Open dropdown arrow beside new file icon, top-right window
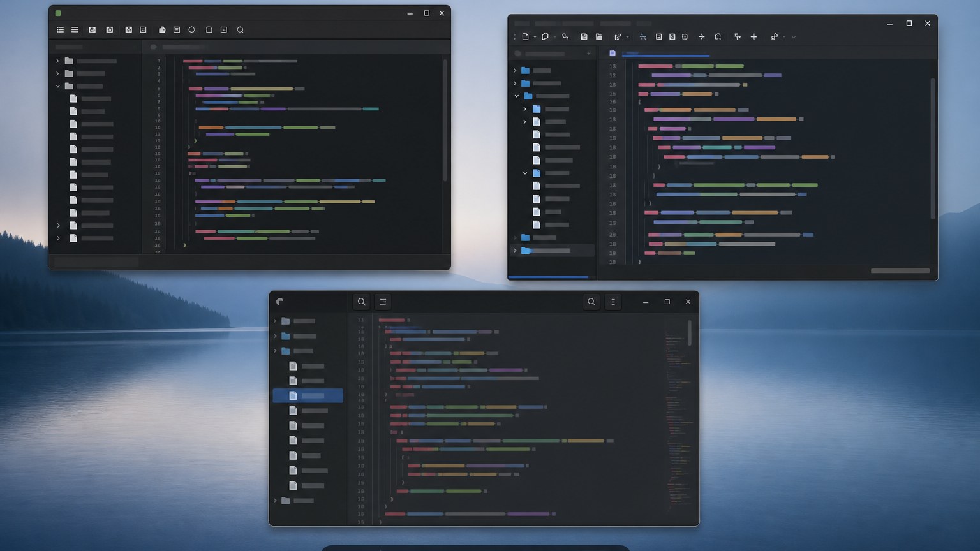This screenshot has width=980, height=551. pos(535,37)
